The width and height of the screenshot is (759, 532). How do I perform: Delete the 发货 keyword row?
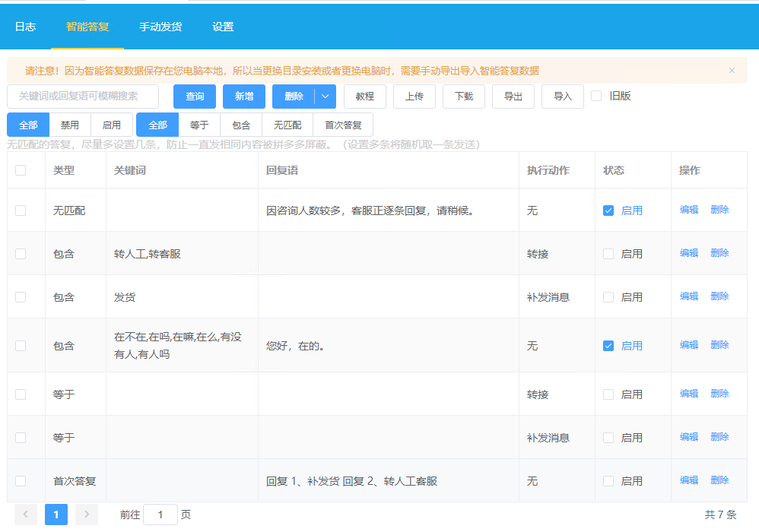pyautogui.click(x=719, y=296)
